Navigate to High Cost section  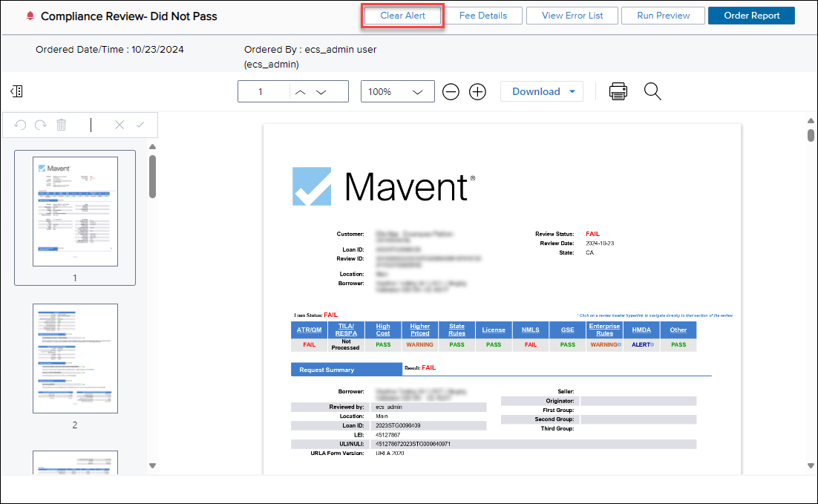[383, 330]
